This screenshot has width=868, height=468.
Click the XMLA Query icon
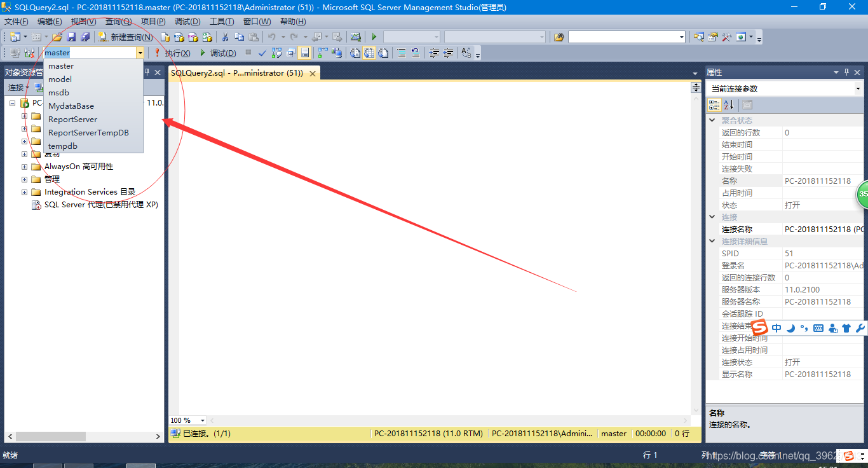[207, 37]
